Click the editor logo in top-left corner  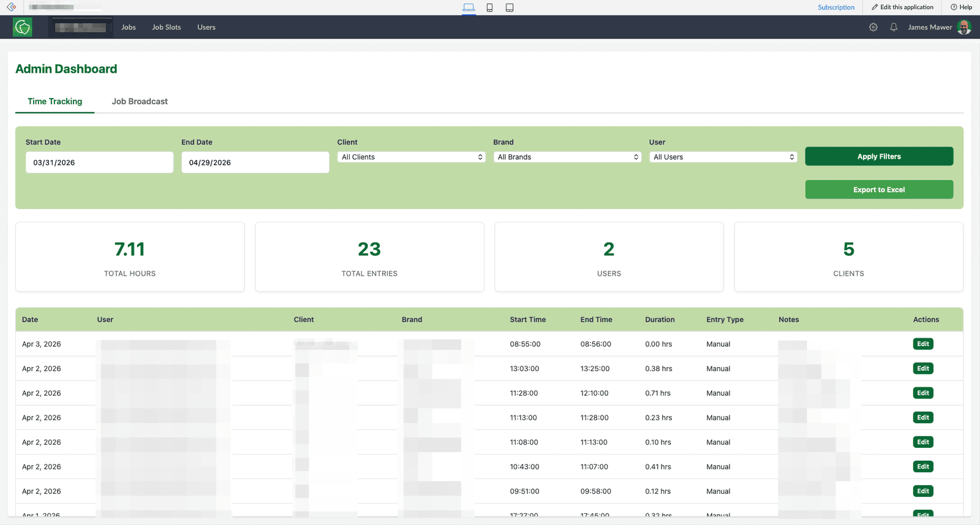(x=11, y=7)
